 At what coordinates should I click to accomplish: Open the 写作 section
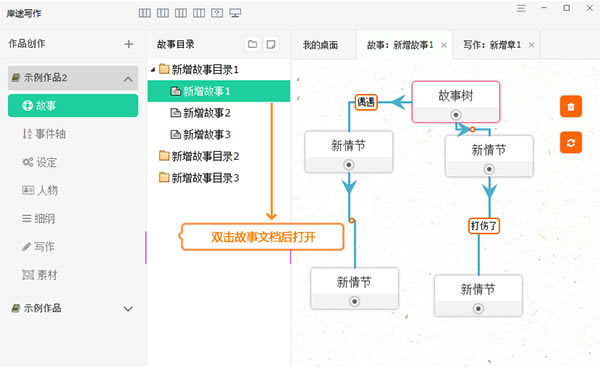[x=38, y=247]
